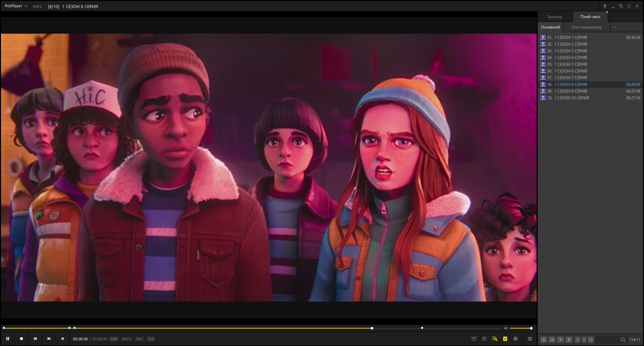Click the 2.0 audio channels label
The height and width of the screenshot is (346, 644).
coord(151,339)
